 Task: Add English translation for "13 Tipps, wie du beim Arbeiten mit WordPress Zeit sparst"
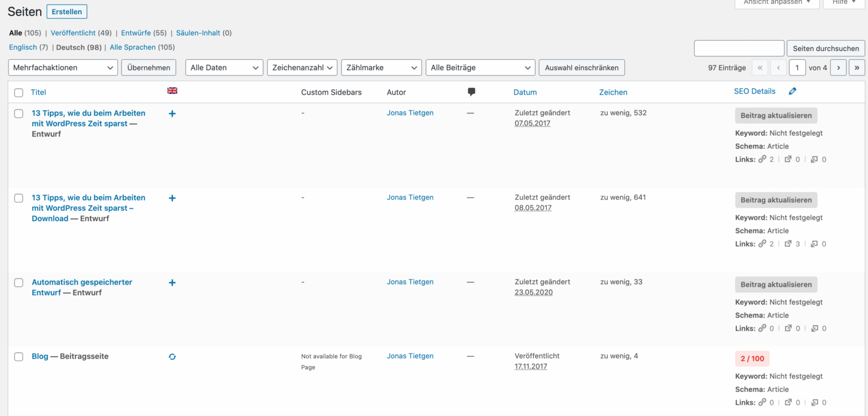tap(172, 113)
